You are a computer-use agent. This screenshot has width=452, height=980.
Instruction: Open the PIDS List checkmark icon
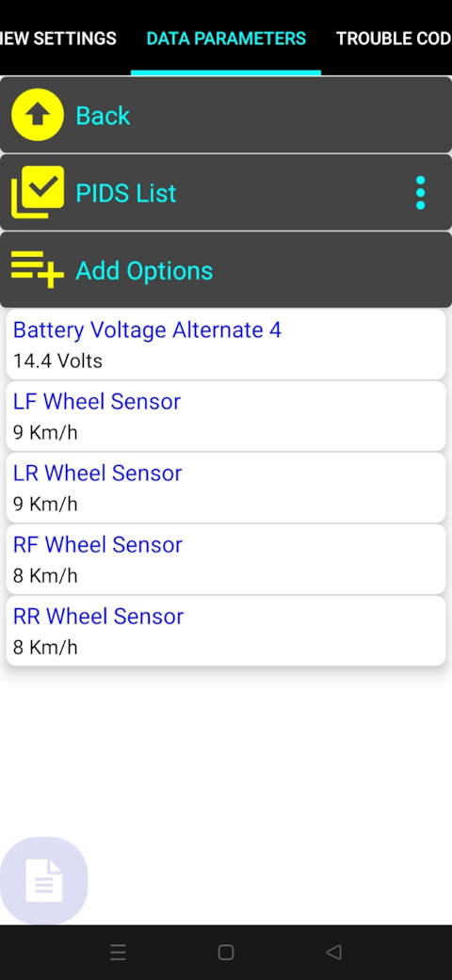pos(38,192)
